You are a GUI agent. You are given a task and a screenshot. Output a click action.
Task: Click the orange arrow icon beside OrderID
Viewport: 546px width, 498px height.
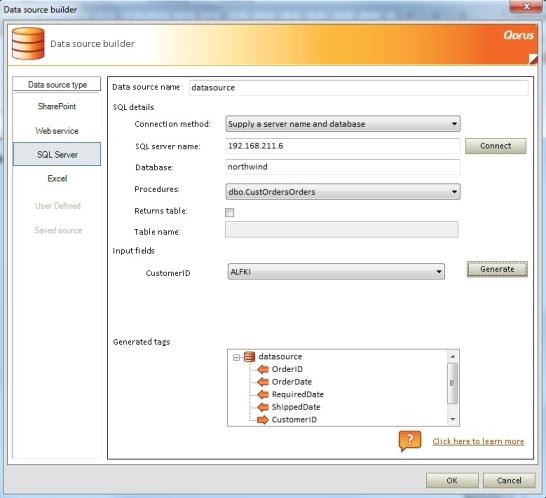(263, 369)
